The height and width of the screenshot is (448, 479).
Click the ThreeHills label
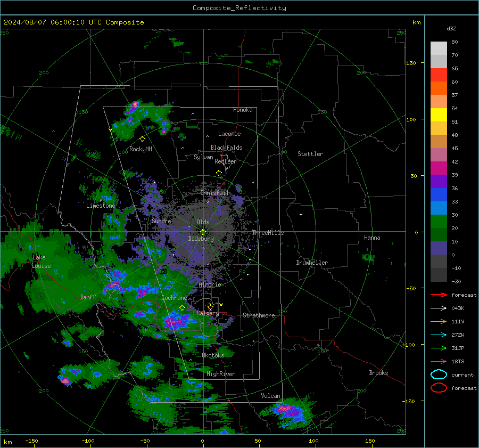(268, 233)
